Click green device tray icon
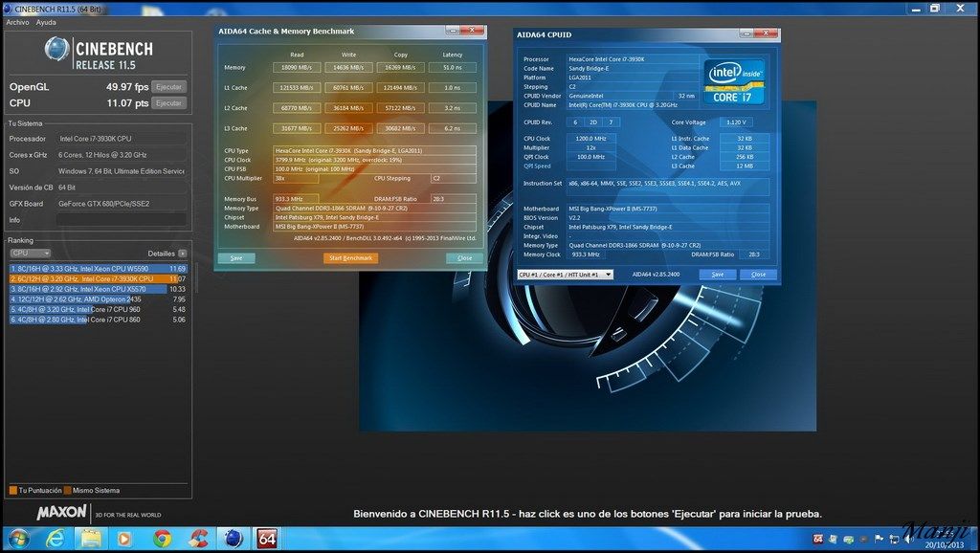980x553 pixels. (x=848, y=539)
